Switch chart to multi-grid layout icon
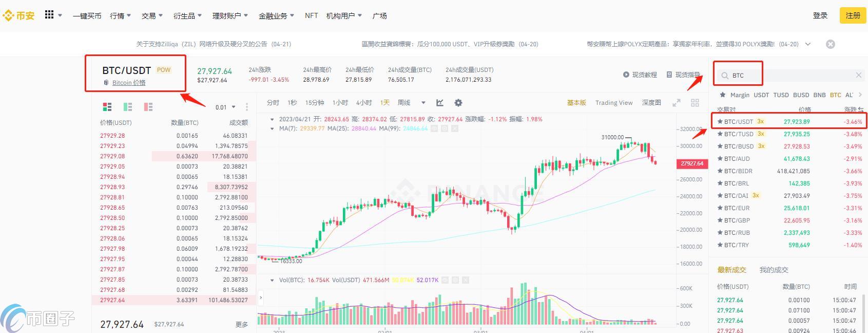The width and height of the screenshot is (868, 333). 695,103
